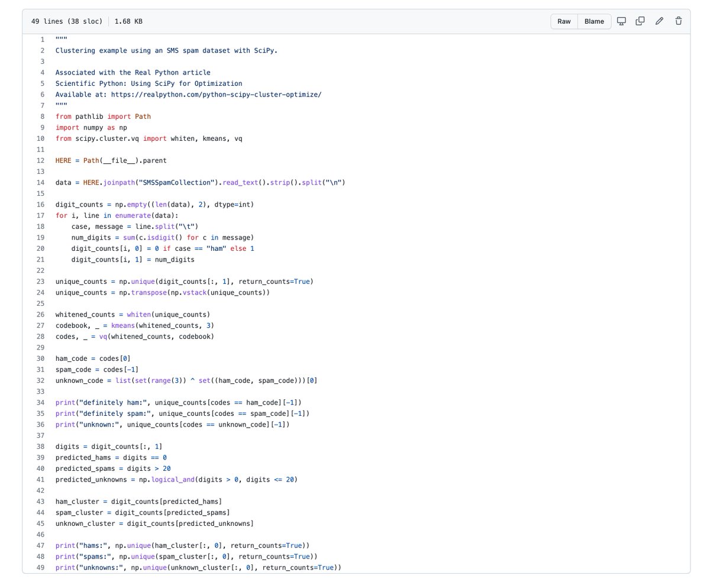Click 'enumerate(data)' on line 17
This screenshot has height=588, width=710.
coord(146,215)
